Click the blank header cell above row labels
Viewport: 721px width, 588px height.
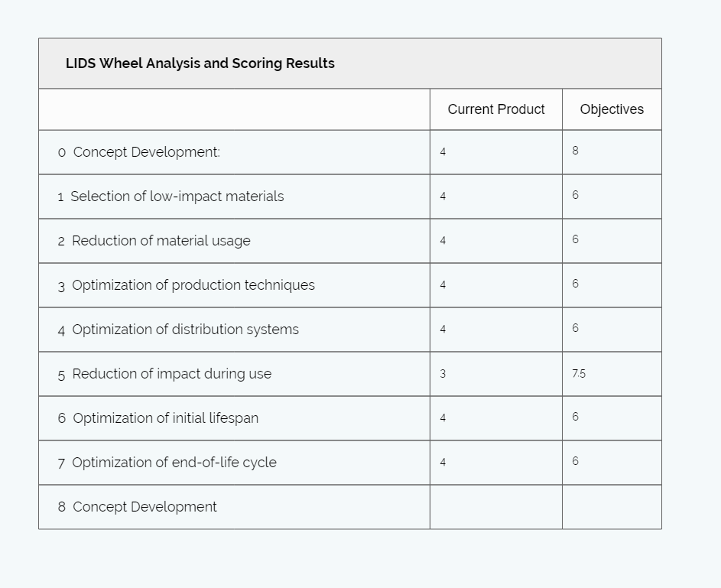pos(234,109)
